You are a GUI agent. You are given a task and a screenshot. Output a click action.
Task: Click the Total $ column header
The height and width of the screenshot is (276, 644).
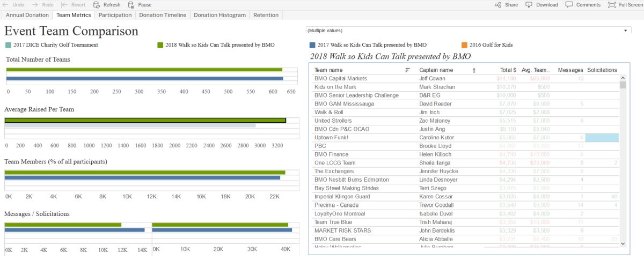pos(508,70)
